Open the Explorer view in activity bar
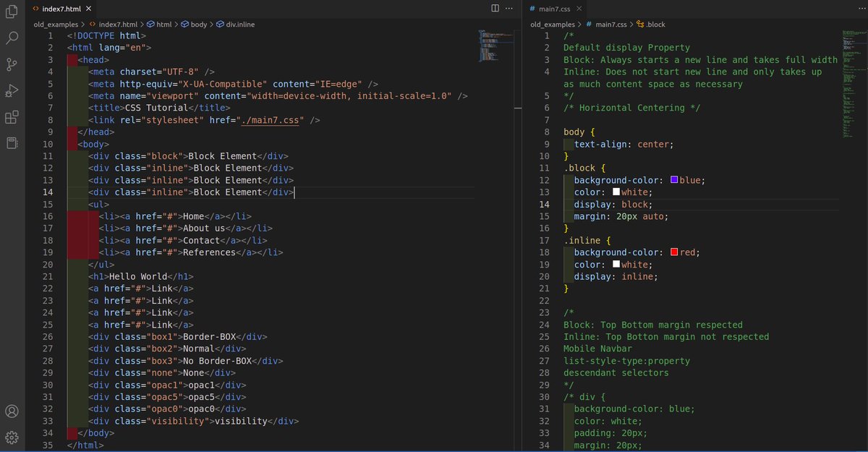This screenshot has height=452, width=868. click(12, 12)
